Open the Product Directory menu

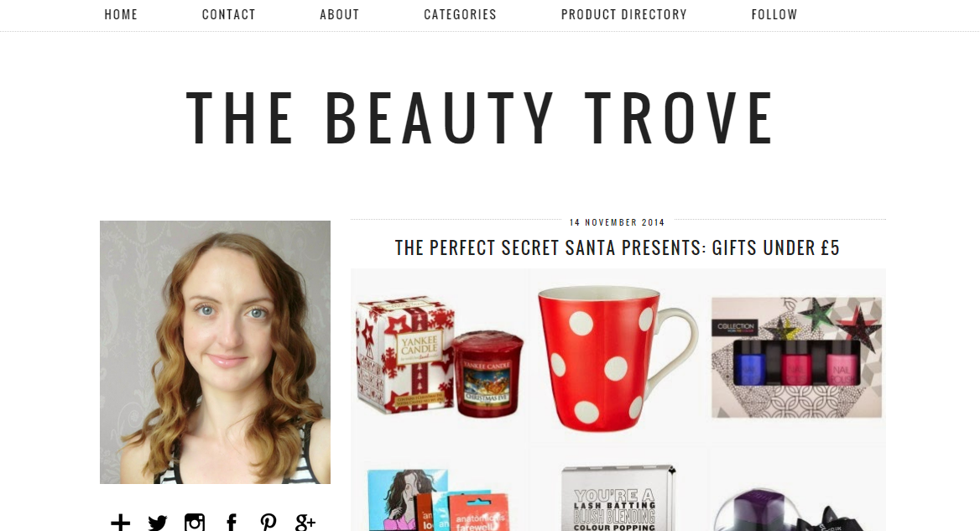(623, 14)
